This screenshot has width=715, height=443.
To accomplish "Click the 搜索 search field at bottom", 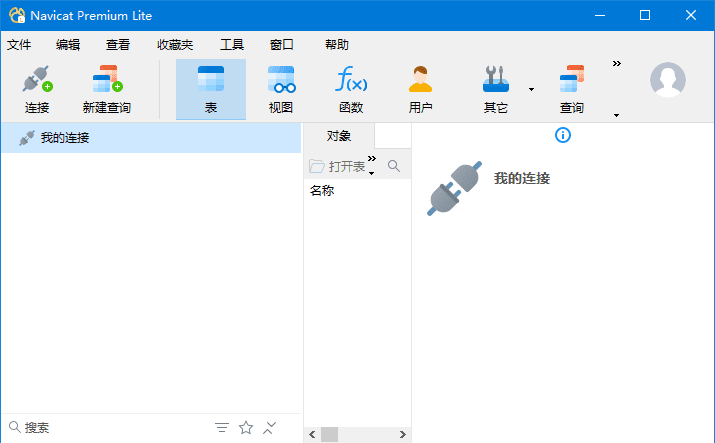I will pos(105,428).
